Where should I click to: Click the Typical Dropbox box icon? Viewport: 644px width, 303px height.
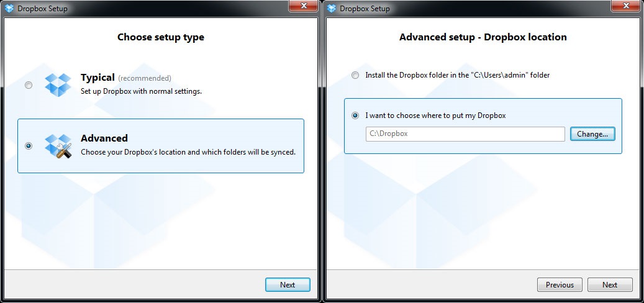(x=58, y=85)
